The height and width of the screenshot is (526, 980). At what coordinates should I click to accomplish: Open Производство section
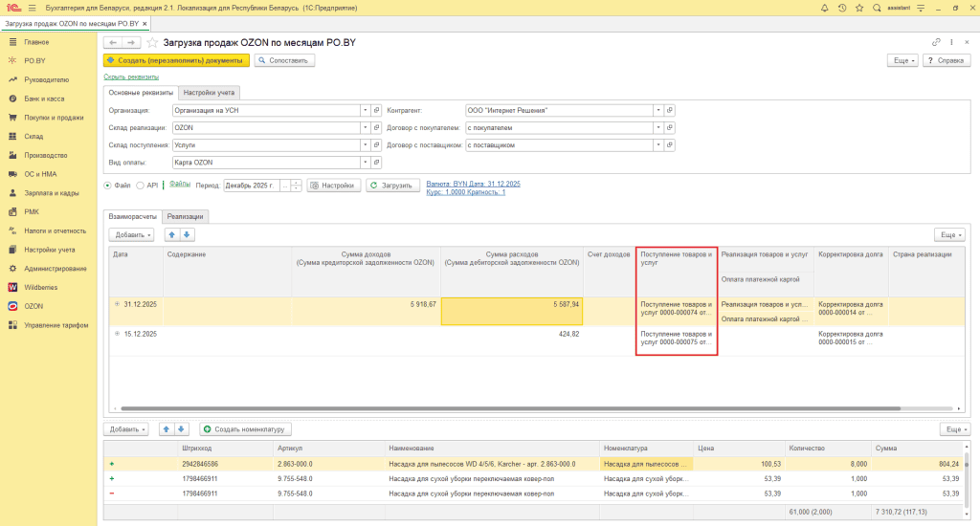tap(46, 155)
